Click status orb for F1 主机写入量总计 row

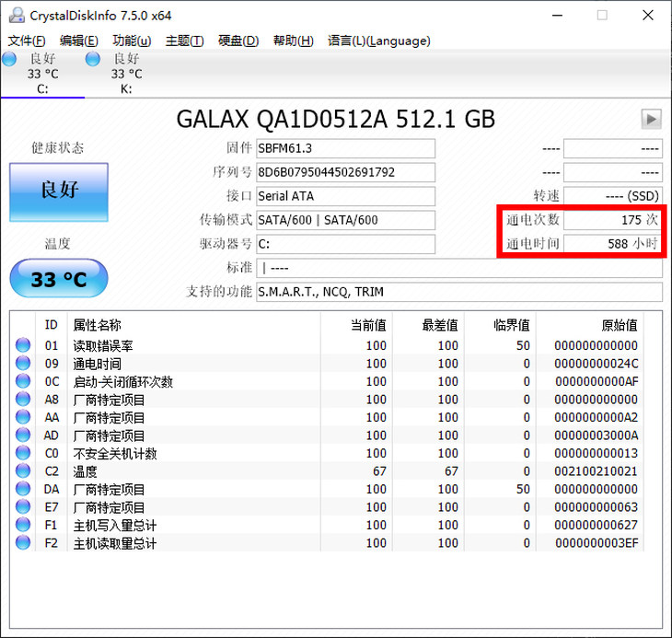[x=23, y=525]
